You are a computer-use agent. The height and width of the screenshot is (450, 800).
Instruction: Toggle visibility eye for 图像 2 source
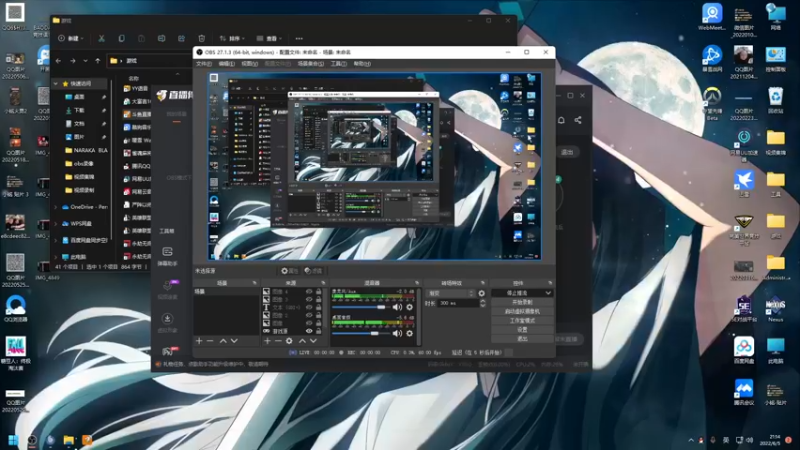point(309,315)
